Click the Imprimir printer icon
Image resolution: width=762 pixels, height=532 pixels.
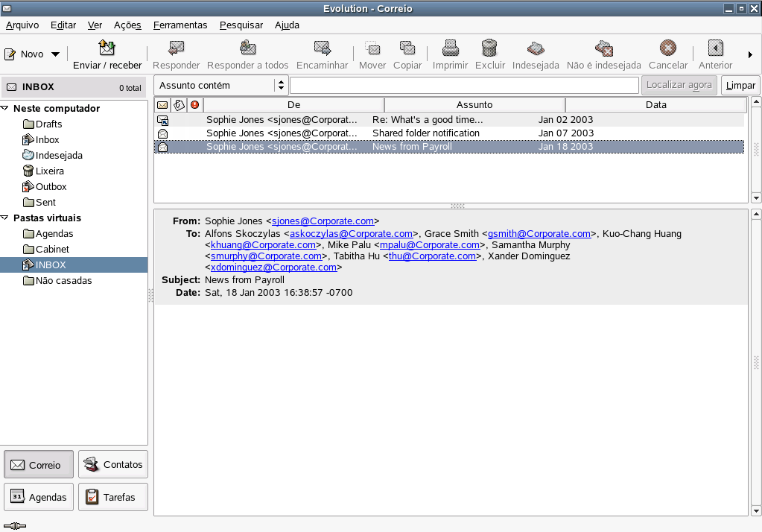click(450, 48)
